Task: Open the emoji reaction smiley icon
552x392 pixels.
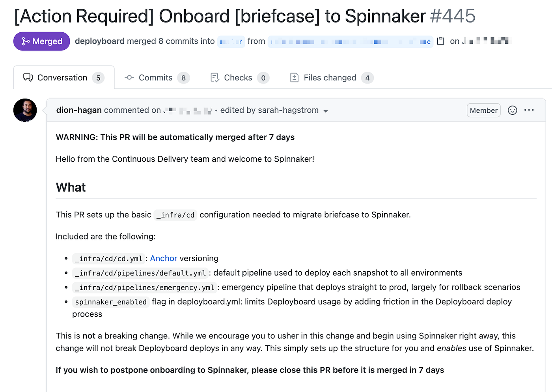Action: 512,110
